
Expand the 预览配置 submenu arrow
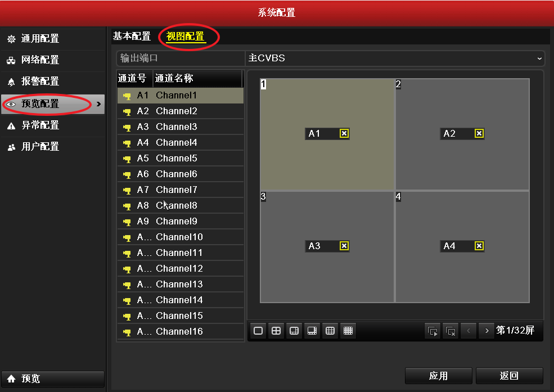pos(99,103)
